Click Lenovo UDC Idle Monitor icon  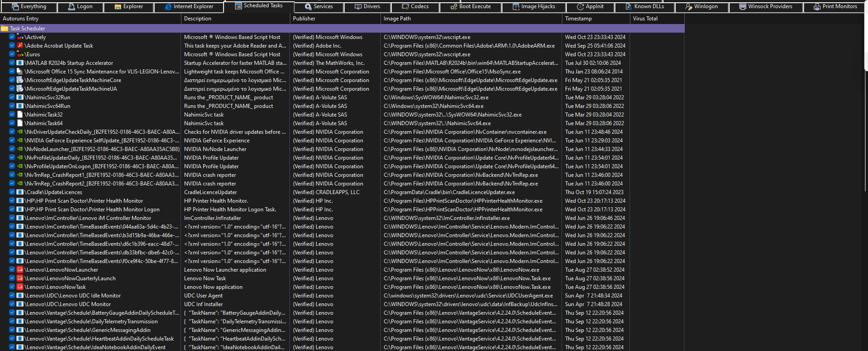[x=20, y=296]
